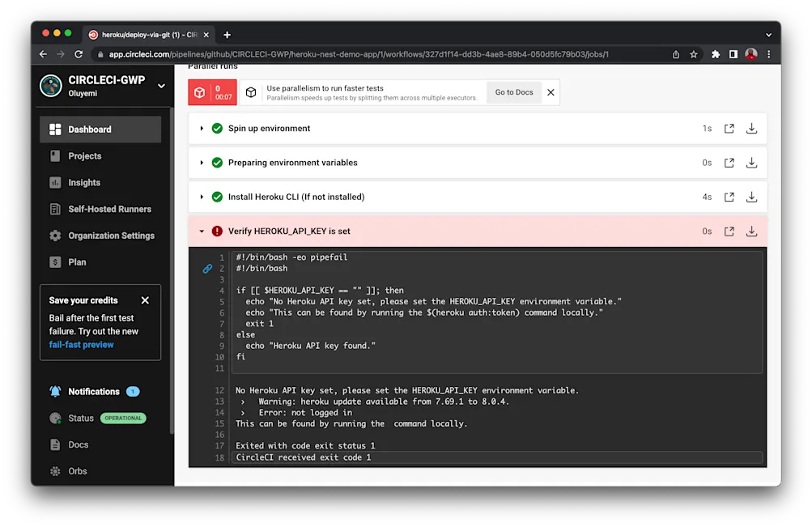812x527 pixels.
Task: Select Insights in the sidebar
Action: [83, 182]
